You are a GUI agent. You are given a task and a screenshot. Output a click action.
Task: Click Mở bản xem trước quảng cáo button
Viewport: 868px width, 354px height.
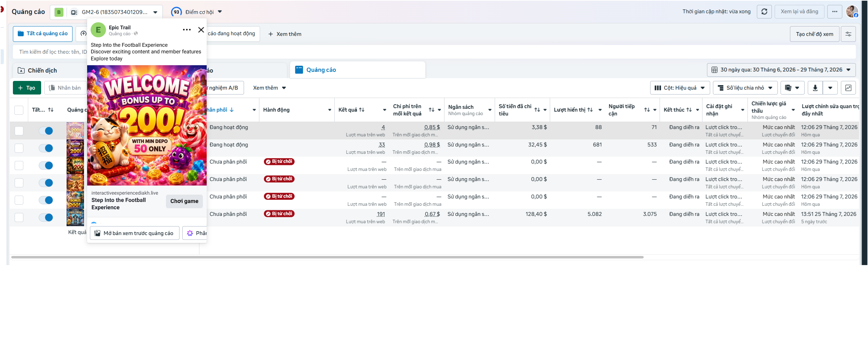(x=135, y=233)
